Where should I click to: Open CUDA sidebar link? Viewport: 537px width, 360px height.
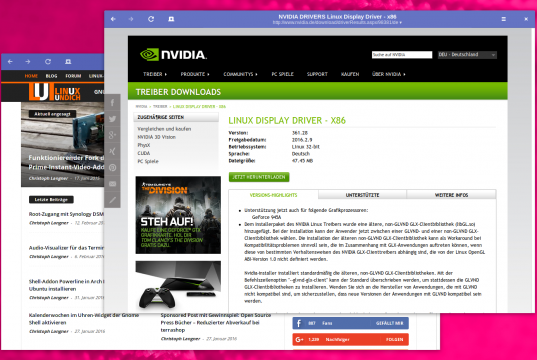pyautogui.click(x=143, y=153)
